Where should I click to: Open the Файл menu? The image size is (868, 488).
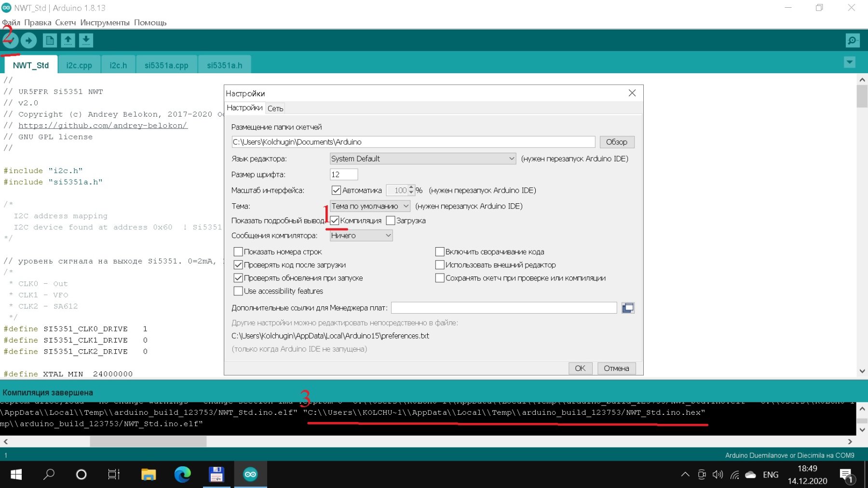pos(11,23)
